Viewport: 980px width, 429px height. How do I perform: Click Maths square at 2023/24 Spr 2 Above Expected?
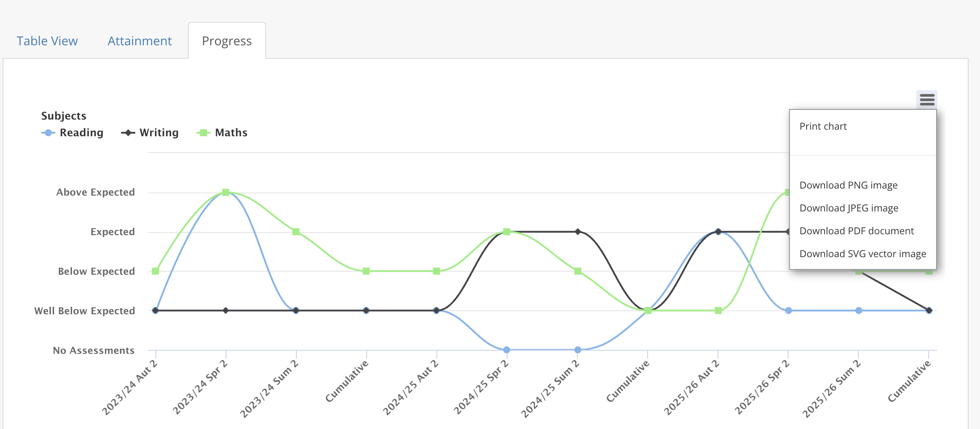[x=226, y=192]
